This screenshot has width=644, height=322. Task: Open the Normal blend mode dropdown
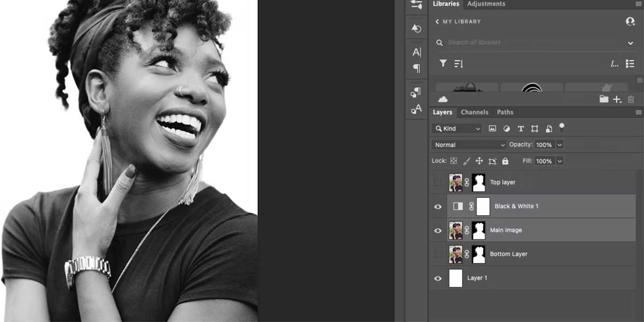pyautogui.click(x=469, y=145)
